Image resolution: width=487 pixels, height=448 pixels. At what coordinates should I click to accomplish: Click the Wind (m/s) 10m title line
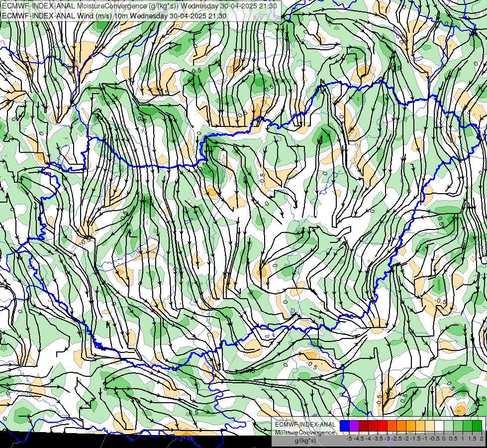click(x=114, y=16)
